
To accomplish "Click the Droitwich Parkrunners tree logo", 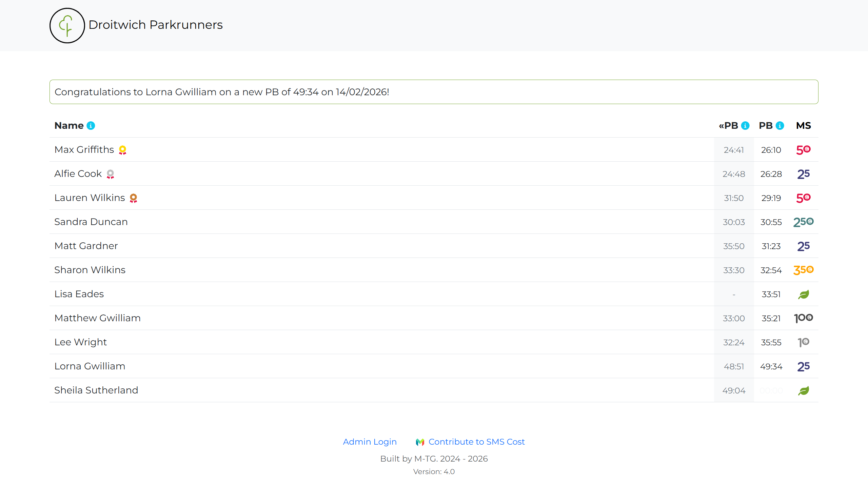I will click(x=67, y=25).
